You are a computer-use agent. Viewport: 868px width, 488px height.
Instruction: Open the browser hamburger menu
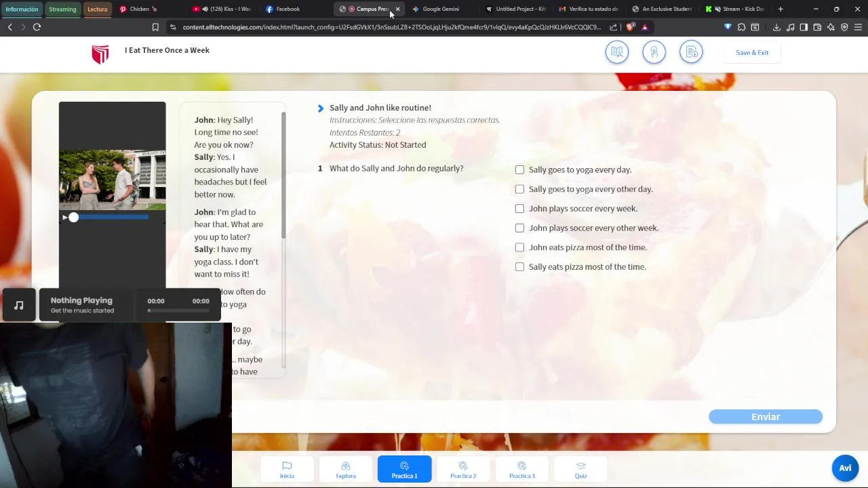(858, 27)
